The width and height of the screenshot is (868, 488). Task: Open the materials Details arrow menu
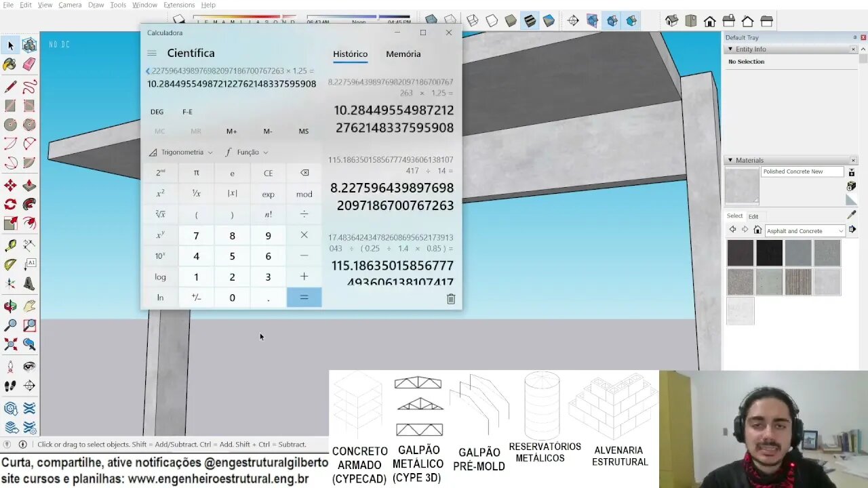[x=852, y=230]
